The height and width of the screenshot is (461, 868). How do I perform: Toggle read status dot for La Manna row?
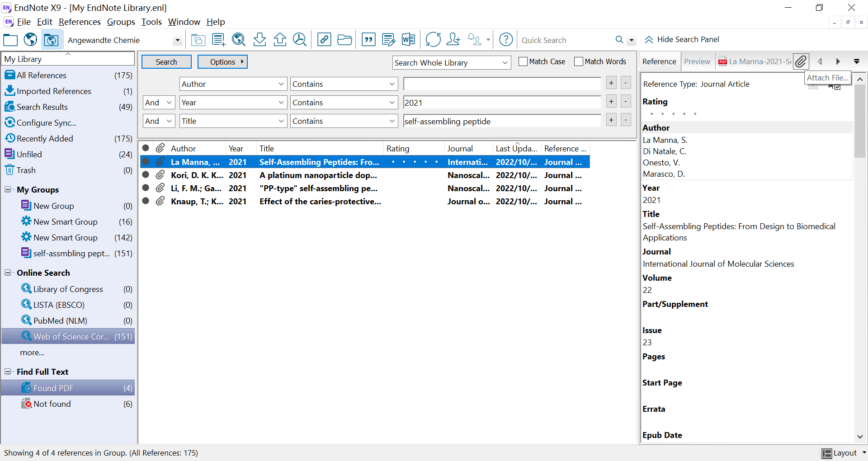click(x=146, y=162)
